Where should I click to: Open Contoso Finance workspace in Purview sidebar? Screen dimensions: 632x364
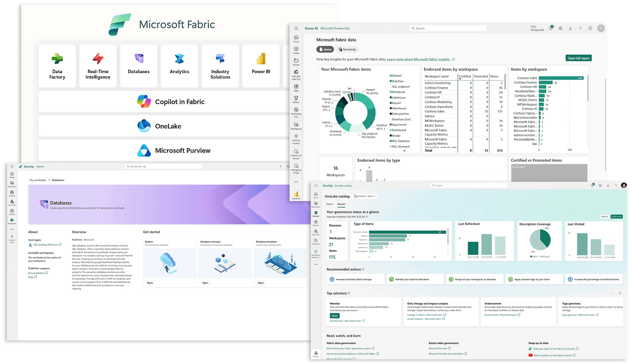coord(296,139)
